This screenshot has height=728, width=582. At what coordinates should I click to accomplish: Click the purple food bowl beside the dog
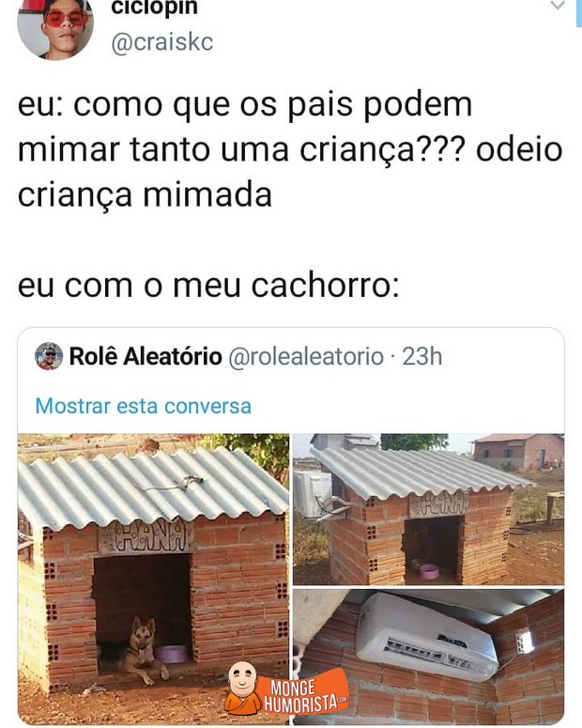pos(171,654)
